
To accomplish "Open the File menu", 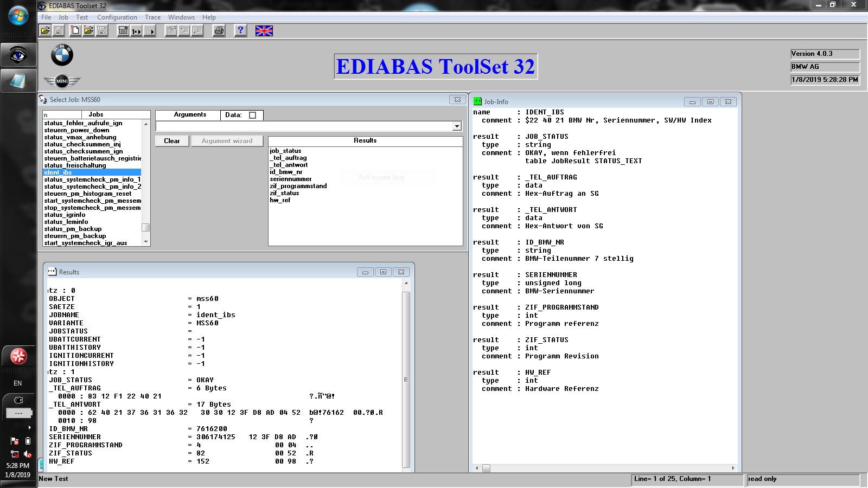I will coord(46,17).
